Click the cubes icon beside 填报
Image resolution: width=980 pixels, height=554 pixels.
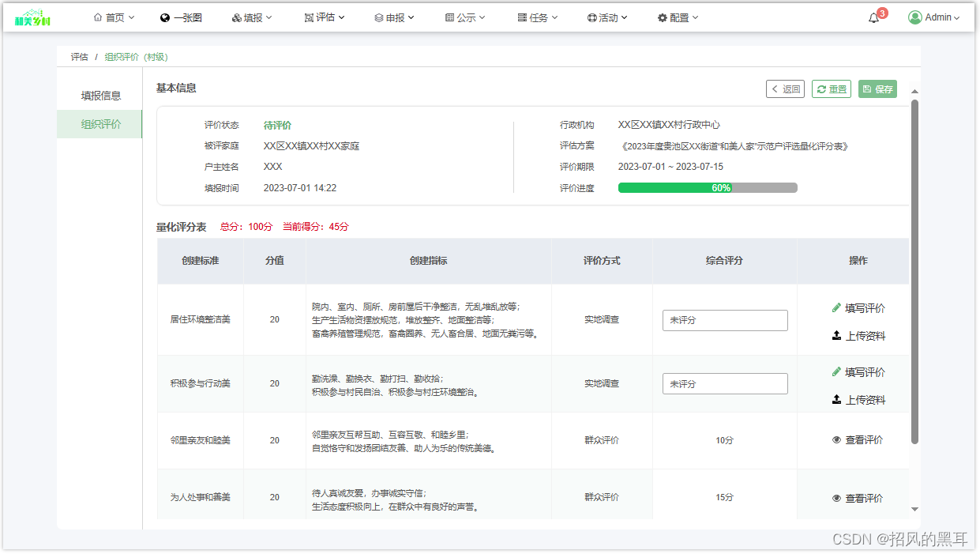pyautogui.click(x=237, y=17)
